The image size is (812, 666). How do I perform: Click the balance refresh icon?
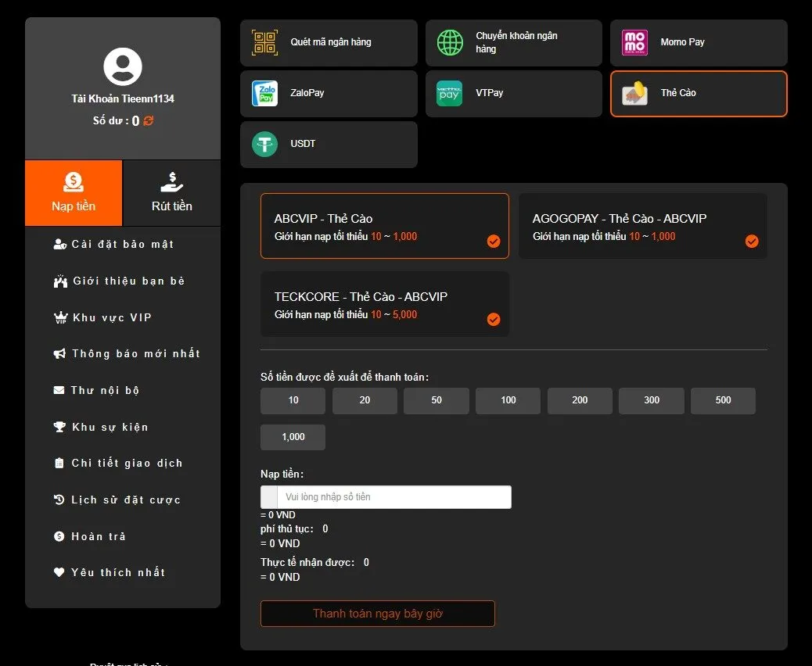(149, 121)
